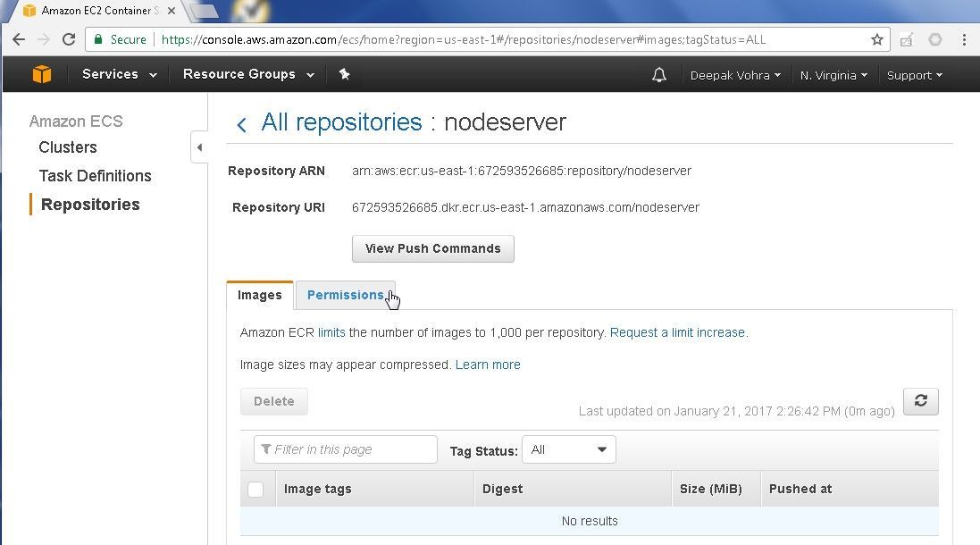
Task: Click the nodeserver repository title
Action: (505, 122)
